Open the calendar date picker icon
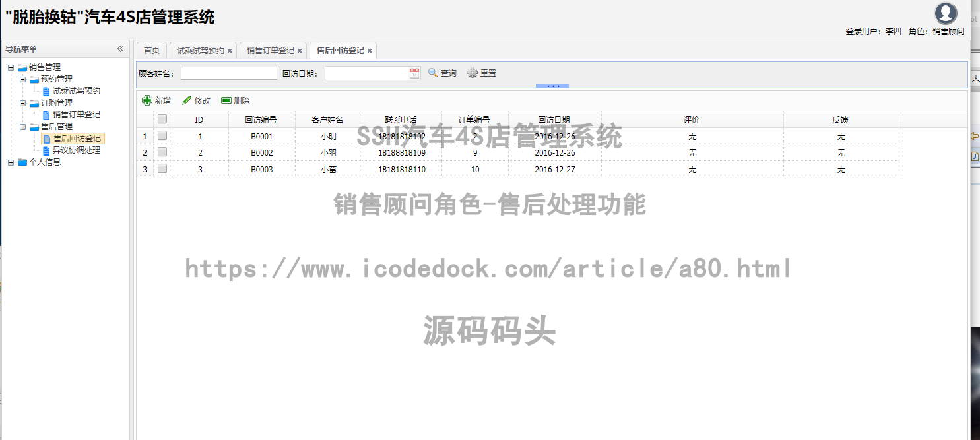The width and height of the screenshot is (980, 440). point(414,73)
